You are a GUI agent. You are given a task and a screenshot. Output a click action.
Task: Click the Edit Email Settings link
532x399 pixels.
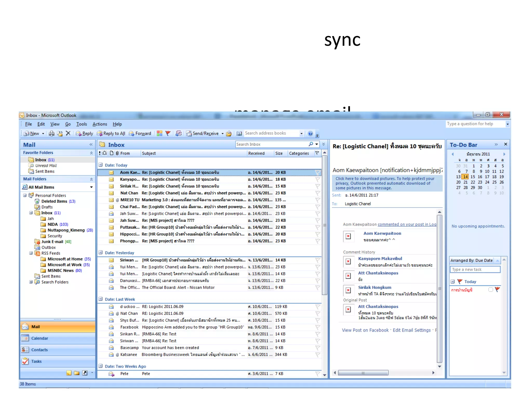412,330
